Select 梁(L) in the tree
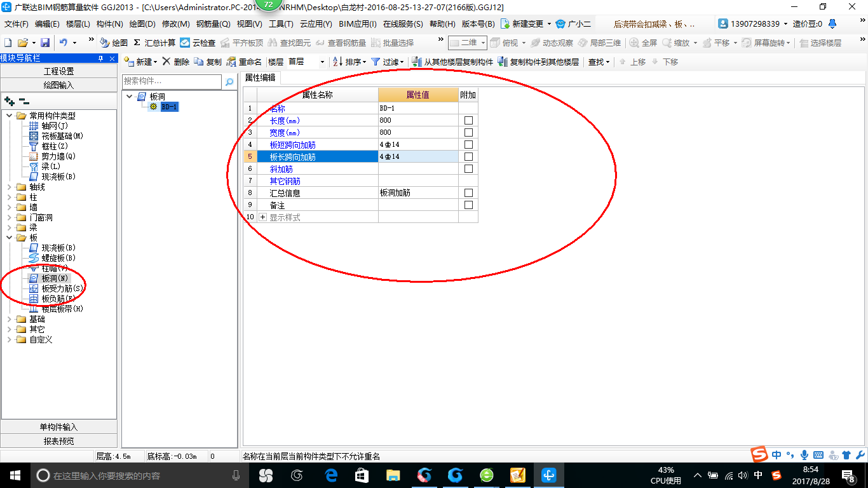 click(45, 166)
